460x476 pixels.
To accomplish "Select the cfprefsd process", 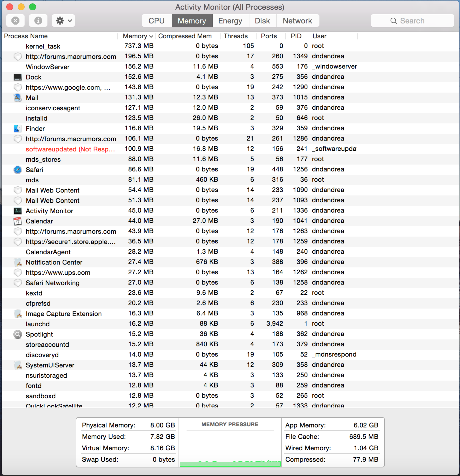I will pyautogui.click(x=230, y=303).
